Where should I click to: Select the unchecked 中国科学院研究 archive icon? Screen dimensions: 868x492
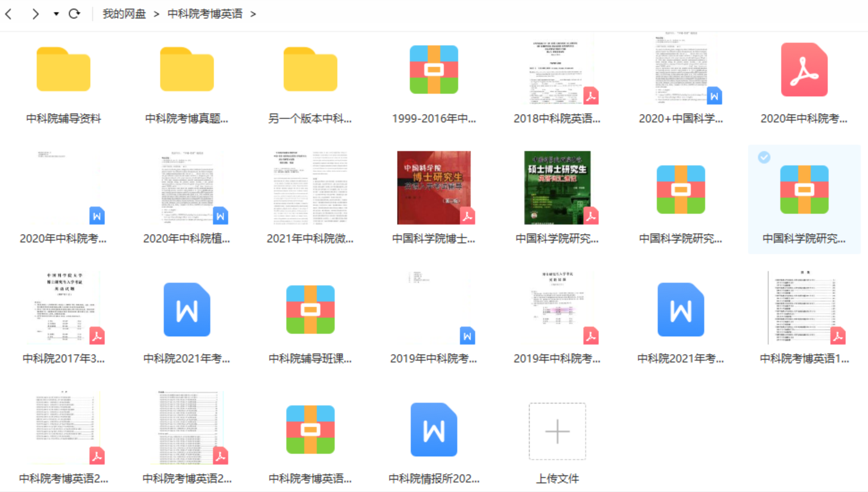click(x=681, y=189)
